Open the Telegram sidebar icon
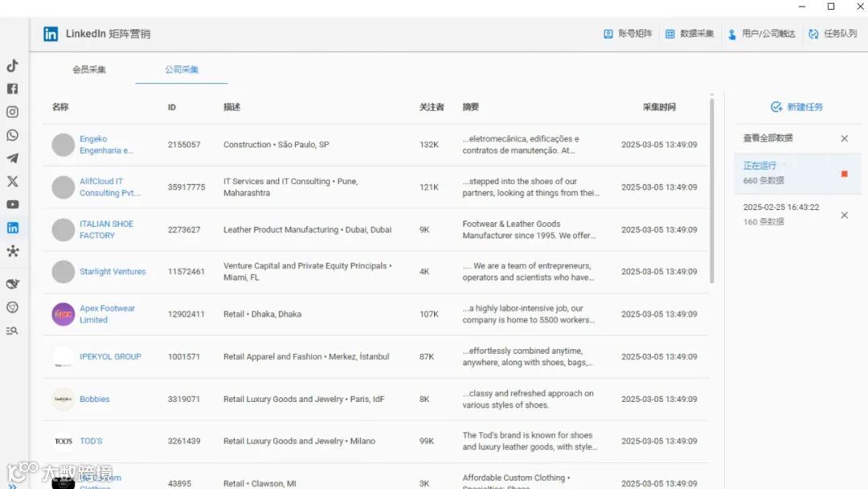The height and width of the screenshot is (489, 868). pos(12,158)
